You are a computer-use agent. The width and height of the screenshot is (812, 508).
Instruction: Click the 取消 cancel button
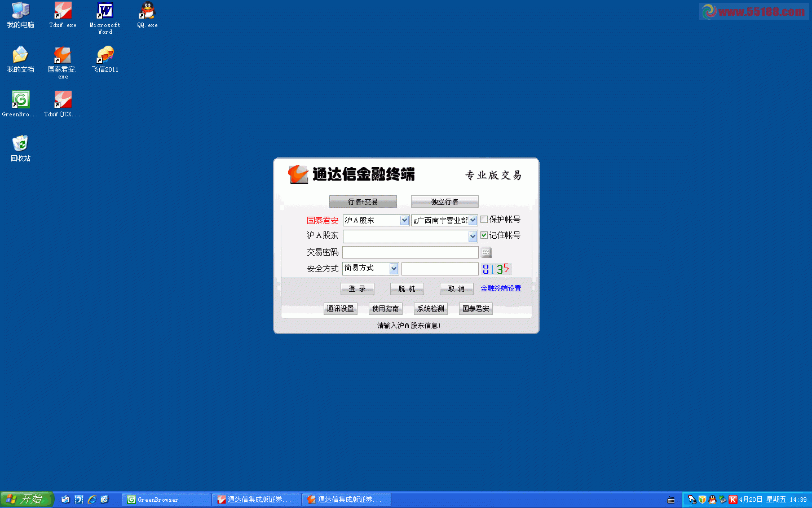point(457,289)
